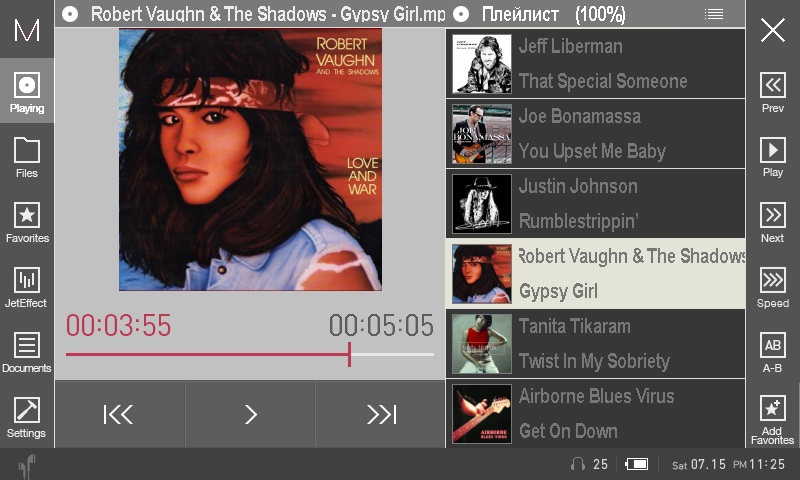The height and width of the screenshot is (480, 800).
Task: Select the Joe Bonamassa You Upset Me Baby track
Action: [595, 134]
